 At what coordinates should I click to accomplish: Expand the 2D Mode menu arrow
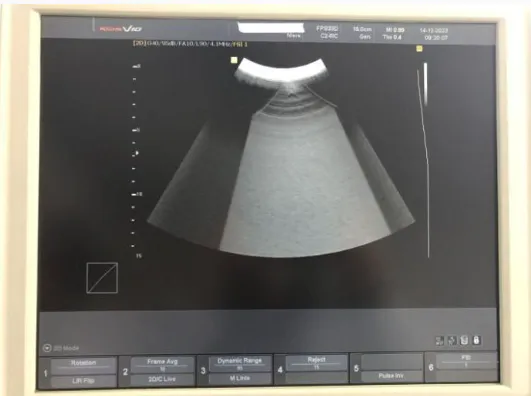click(47, 348)
